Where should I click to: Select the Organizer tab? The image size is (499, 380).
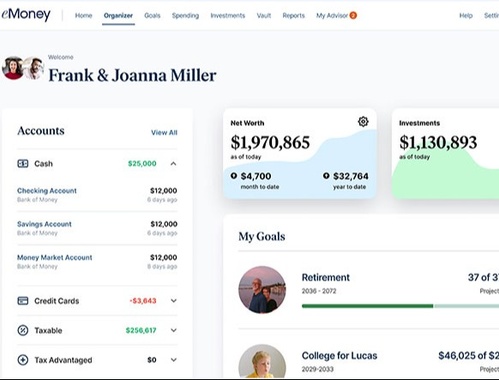point(118,15)
